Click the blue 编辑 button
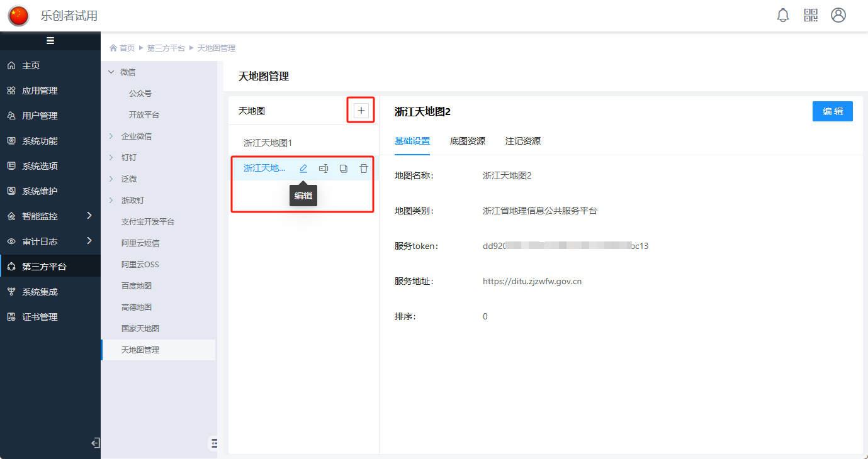This screenshot has height=459, width=868. pyautogui.click(x=832, y=111)
